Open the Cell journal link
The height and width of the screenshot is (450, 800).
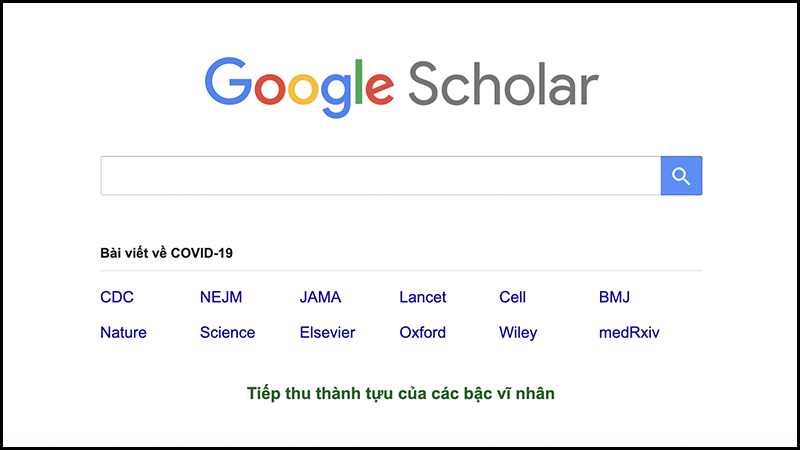[512, 297]
